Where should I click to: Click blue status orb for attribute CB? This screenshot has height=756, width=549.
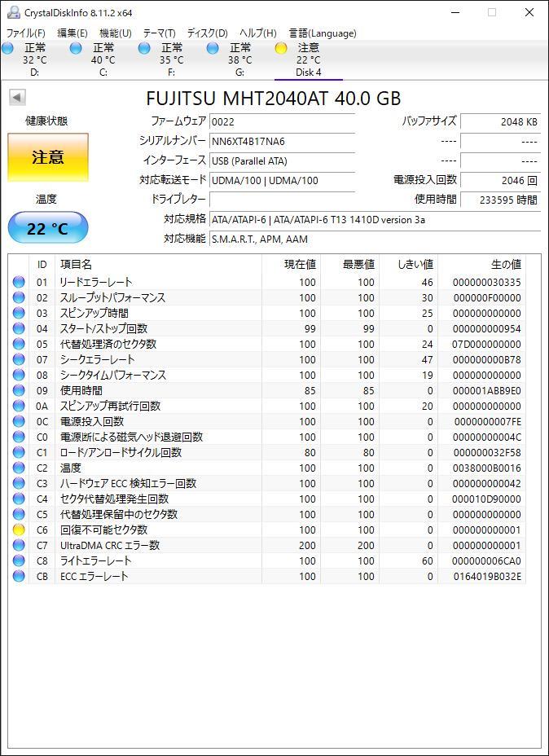click(19, 576)
